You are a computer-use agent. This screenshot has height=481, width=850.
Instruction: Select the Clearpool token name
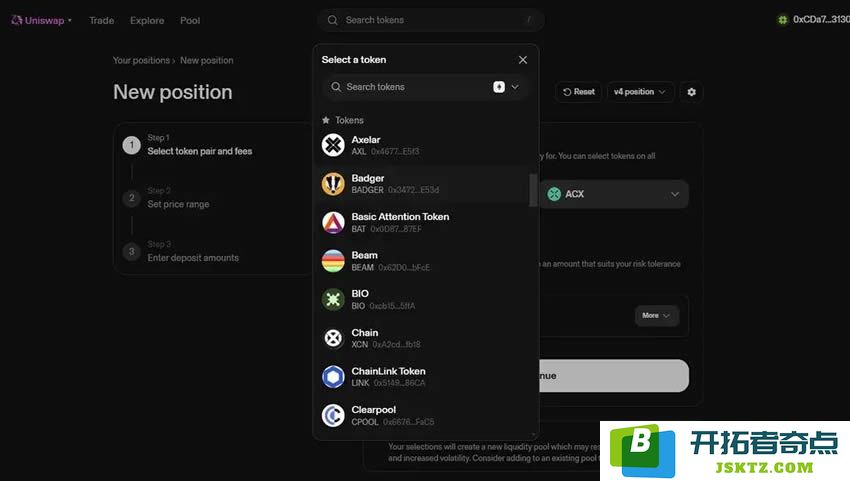pos(374,409)
